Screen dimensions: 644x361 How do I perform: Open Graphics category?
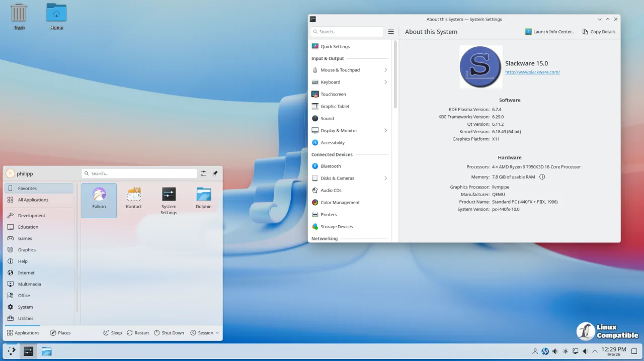pos(39,250)
